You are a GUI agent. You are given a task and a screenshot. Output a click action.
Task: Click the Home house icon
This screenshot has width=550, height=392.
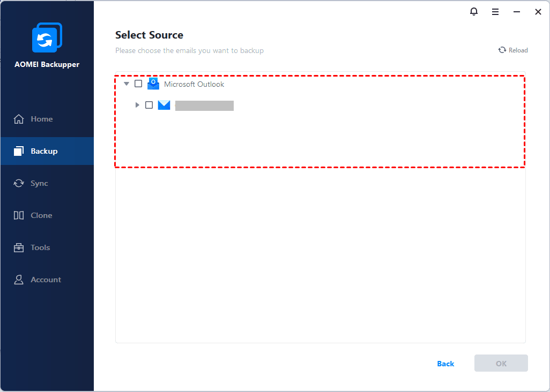click(19, 119)
